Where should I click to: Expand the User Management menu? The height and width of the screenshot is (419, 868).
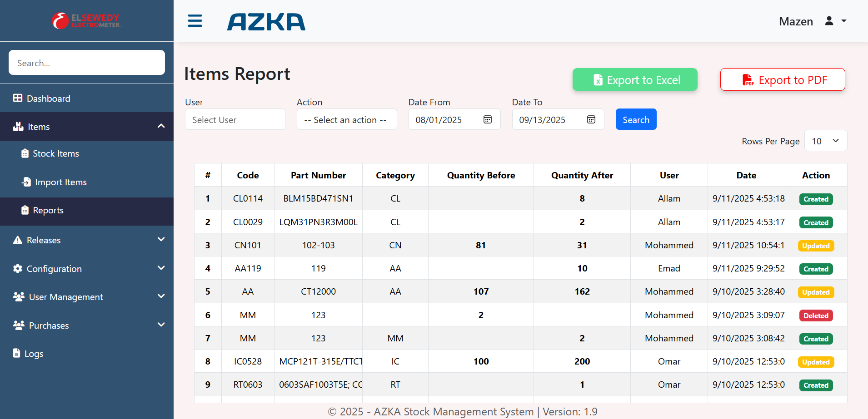(x=161, y=296)
